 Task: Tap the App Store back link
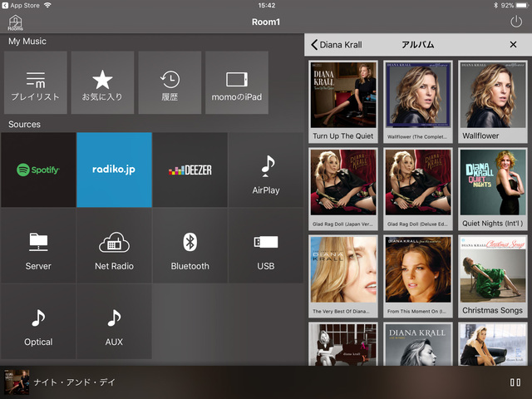click(21, 6)
